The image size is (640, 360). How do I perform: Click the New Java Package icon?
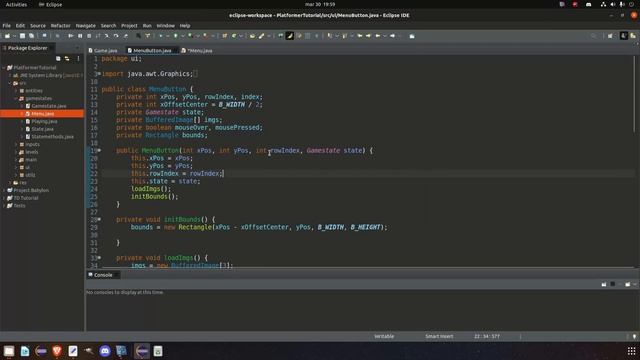[224, 36]
